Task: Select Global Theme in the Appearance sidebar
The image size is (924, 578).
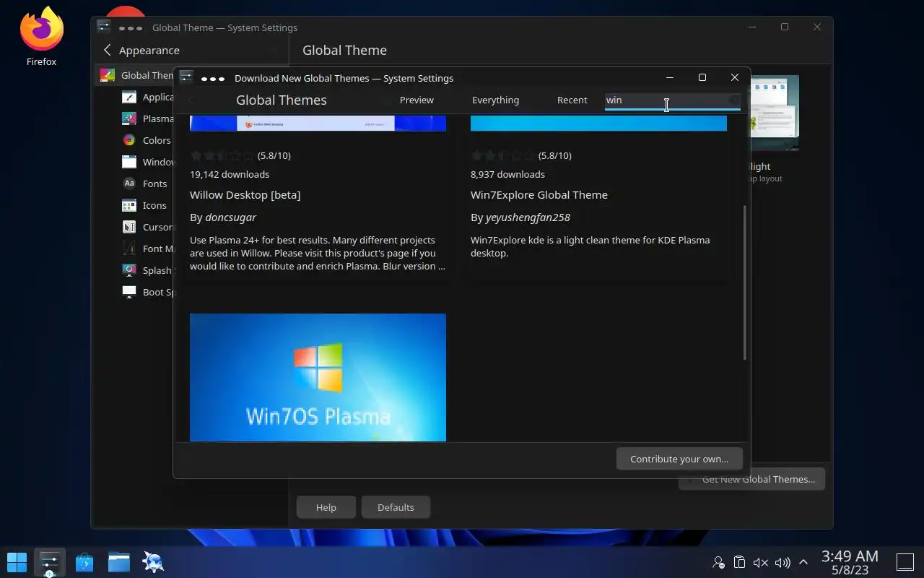Action: tap(135, 75)
